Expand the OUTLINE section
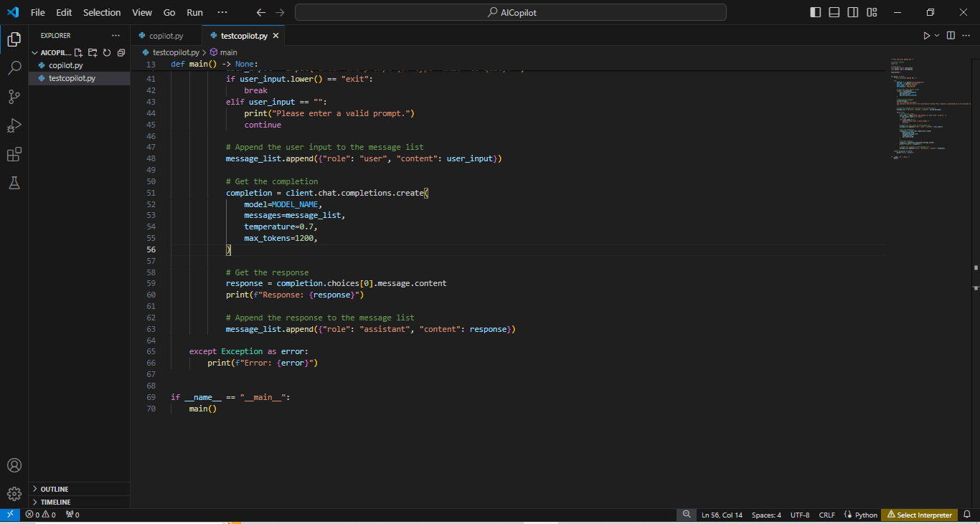This screenshot has width=980, height=524. click(x=55, y=489)
